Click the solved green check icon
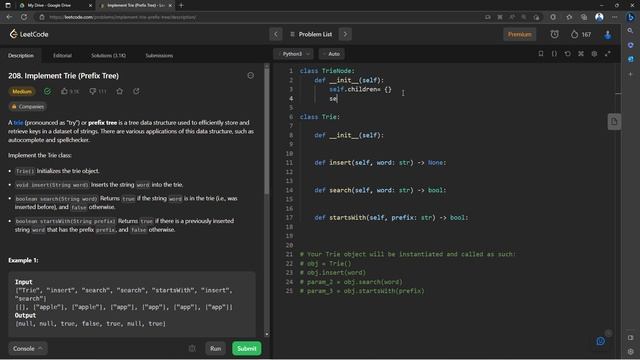Viewport: 640px width, 360px height. point(47,91)
